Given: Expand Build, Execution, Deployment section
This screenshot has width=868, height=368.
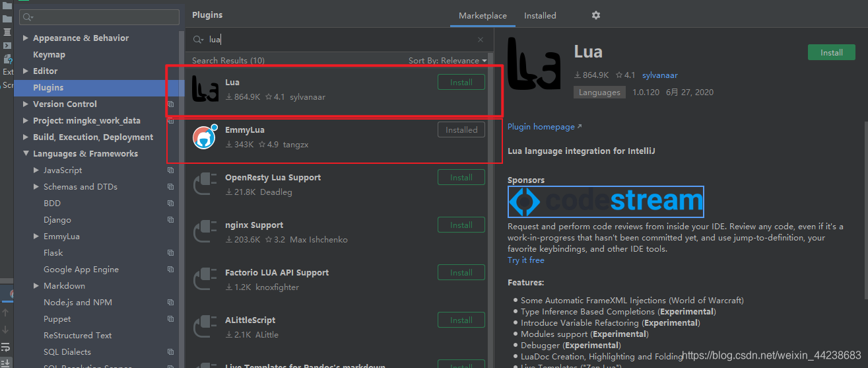Looking at the screenshot, I should (x=25, y=137).
